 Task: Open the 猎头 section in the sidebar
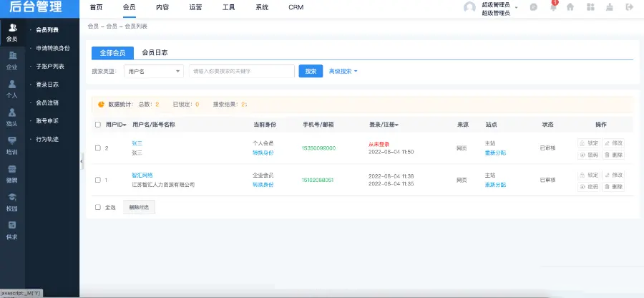click(12, 116)
